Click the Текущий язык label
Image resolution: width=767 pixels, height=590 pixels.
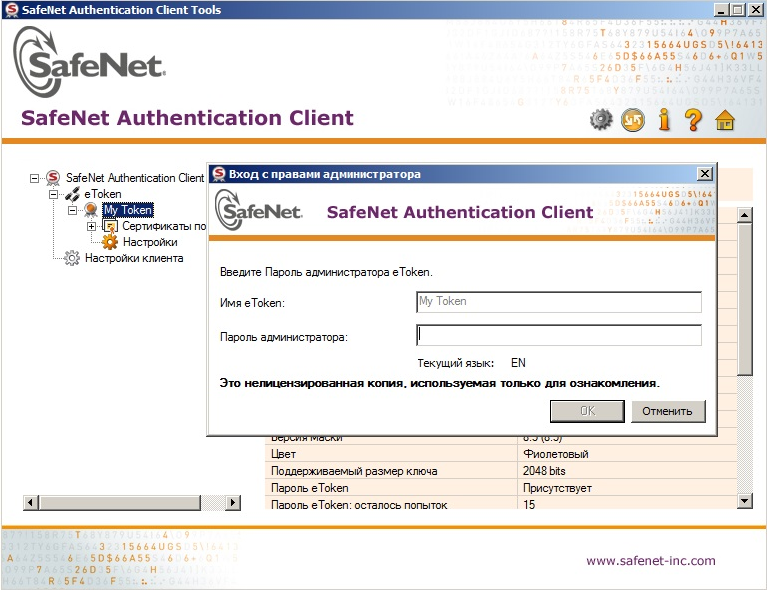tap(455, 363)
